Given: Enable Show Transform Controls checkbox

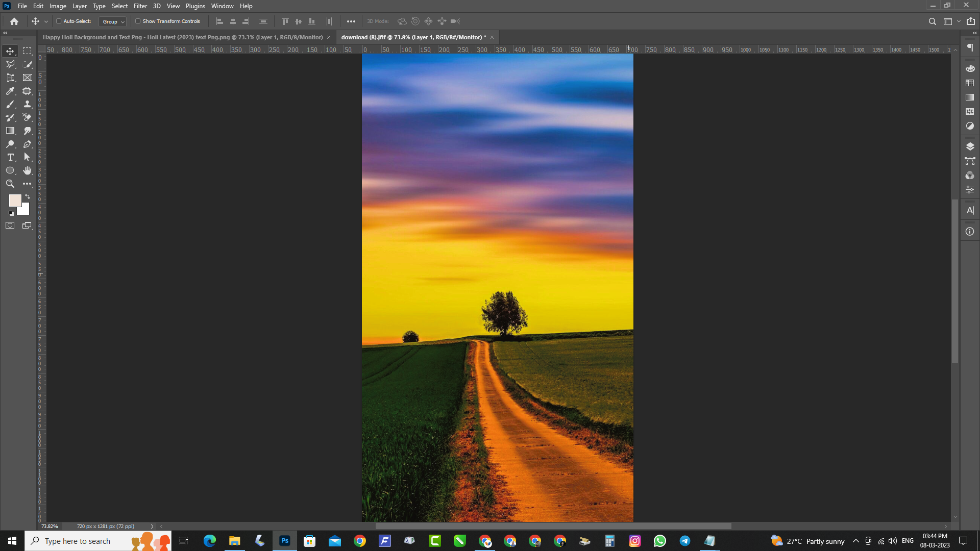Looking at the screenshot, I should 138,21.
